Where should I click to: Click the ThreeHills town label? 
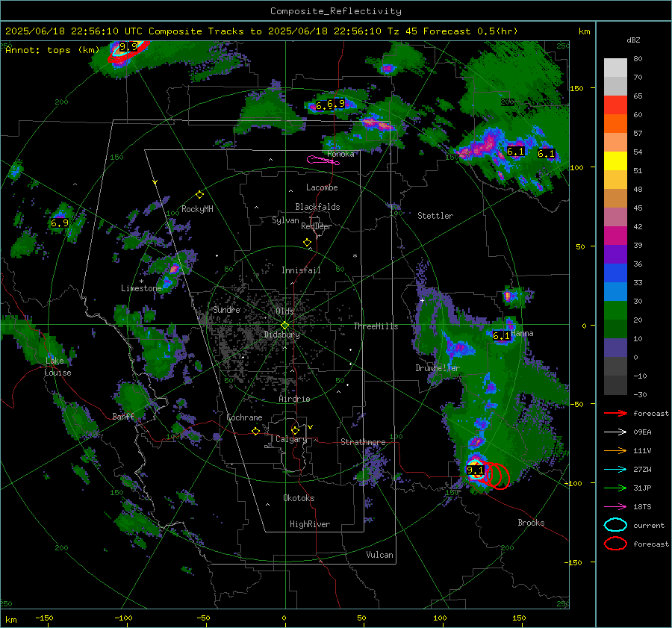[376, 326]
